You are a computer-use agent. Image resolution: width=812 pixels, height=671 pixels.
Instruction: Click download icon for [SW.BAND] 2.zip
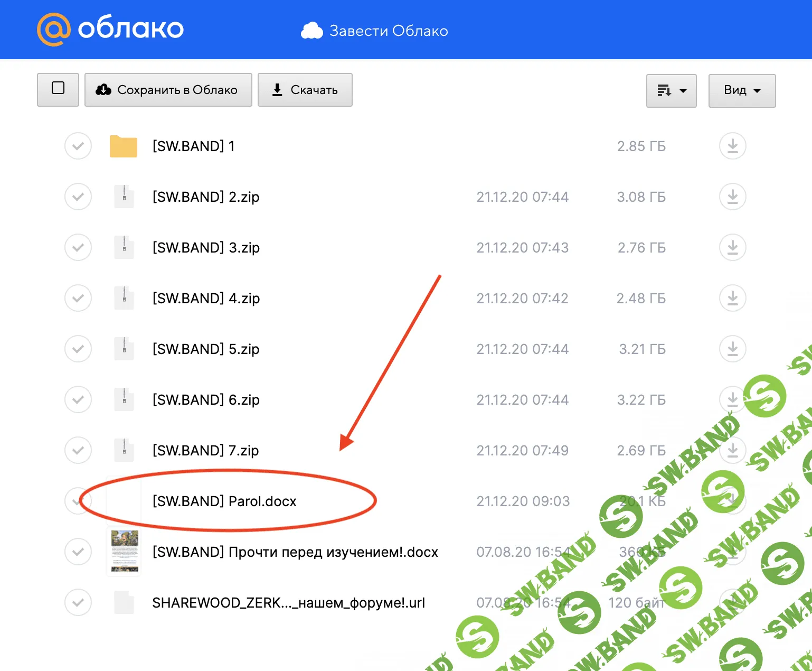click(732, 197)
